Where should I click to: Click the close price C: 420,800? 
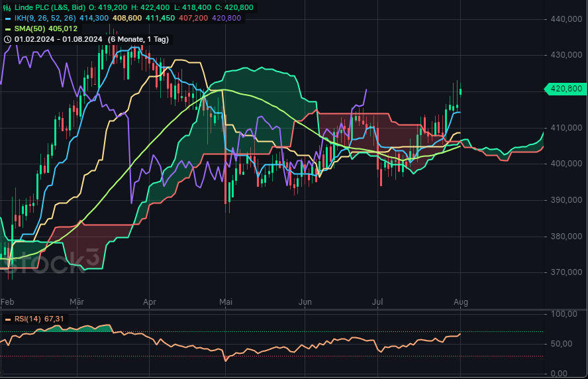(x=234, y=7)
